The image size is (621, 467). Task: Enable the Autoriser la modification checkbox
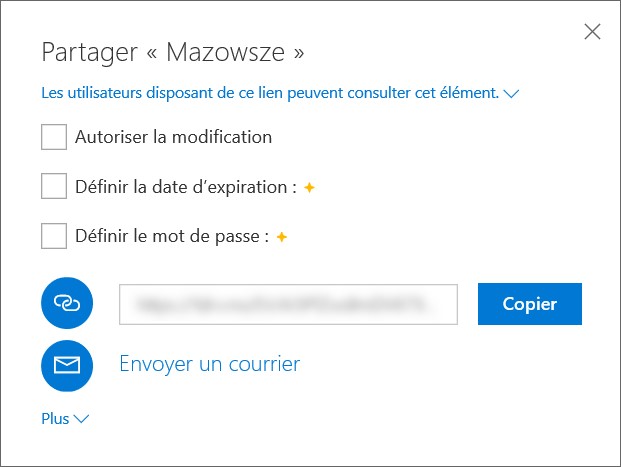point(54,137)
